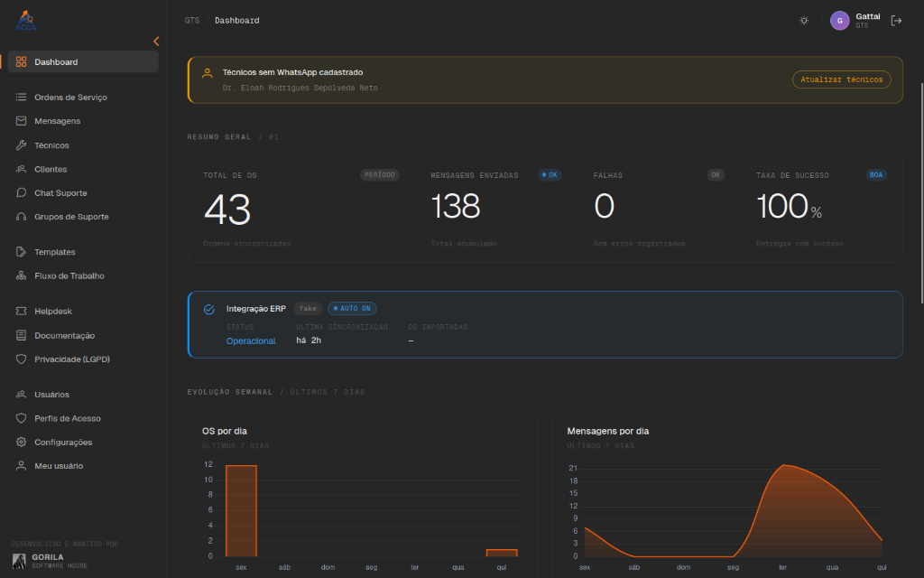Click the purple G user avatar
The width and height of the screenshot is (924, 578).
pyautogui.click(x=840, y=21)
